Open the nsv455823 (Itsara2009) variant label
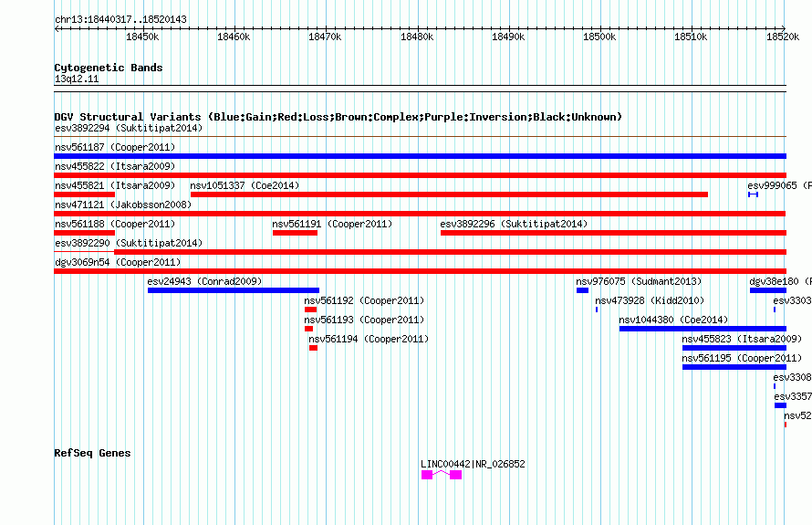The height and width of the screenshot is (525, 812). coord(742,339)
